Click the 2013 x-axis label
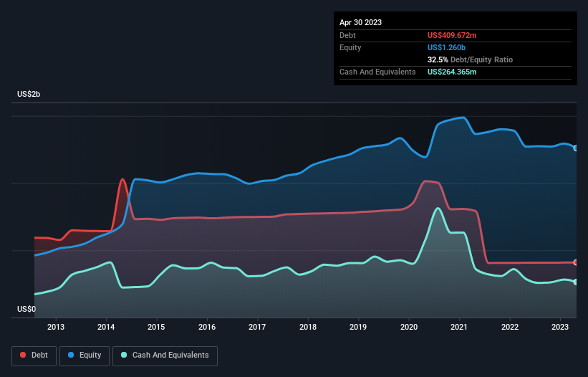The height and width of the screenshot is (377, 588). pyautogui.click(x=56, y=327)
